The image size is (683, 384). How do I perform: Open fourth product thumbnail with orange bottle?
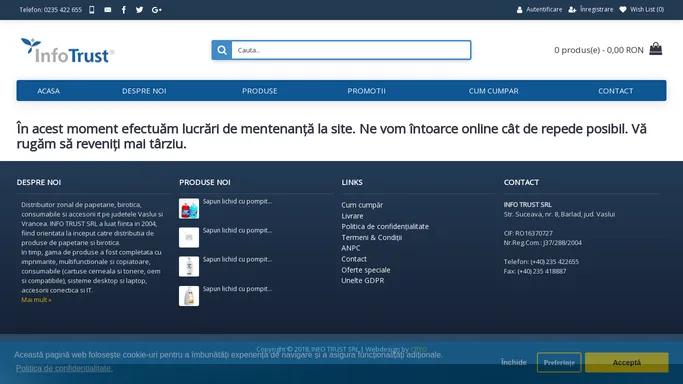189,296
